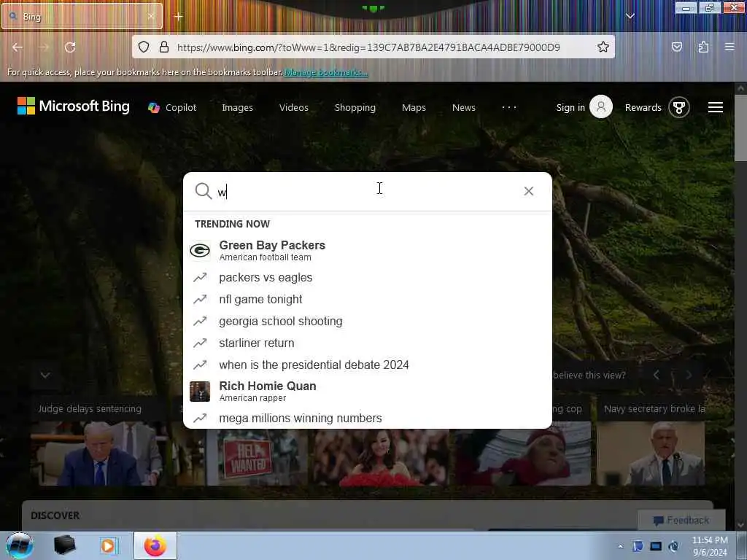The height and width of the screenshot is (560, 747).
Task: Select 'georgia school shooting' suggestion
Action: pyautogui.click(x=368, y=322)
